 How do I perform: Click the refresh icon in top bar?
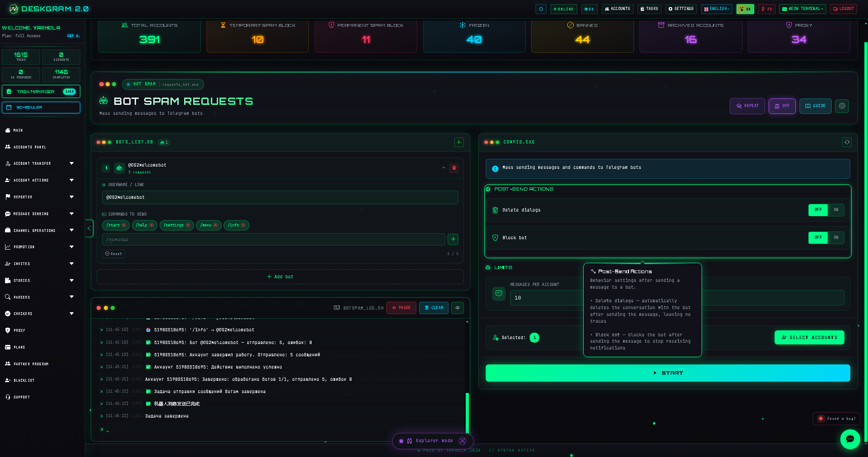click(x=541, y=9)
